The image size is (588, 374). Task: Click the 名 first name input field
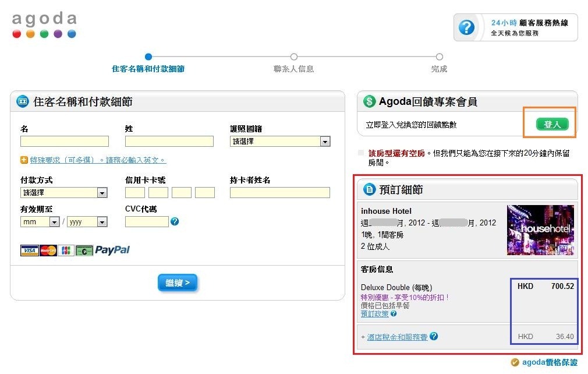tap(65, 142)
